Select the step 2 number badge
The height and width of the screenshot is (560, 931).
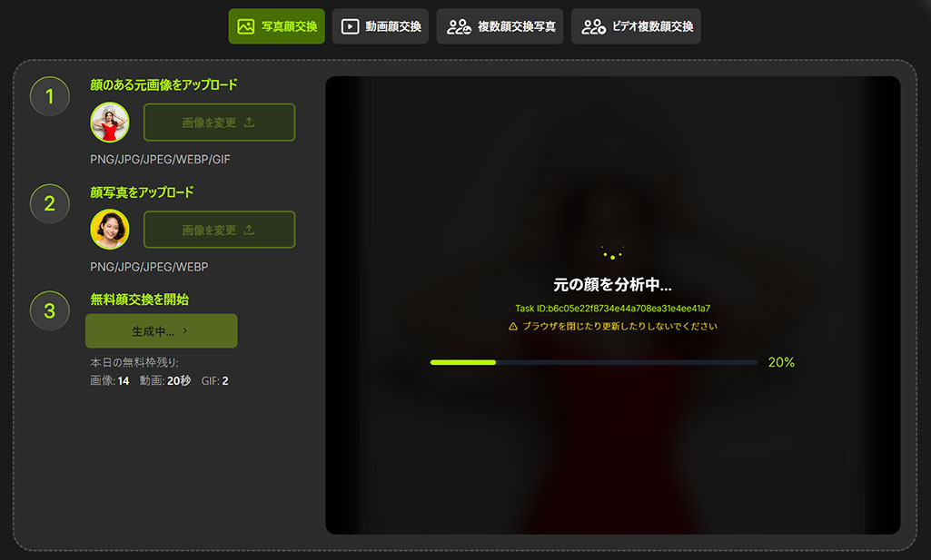[x=50, y=204]
